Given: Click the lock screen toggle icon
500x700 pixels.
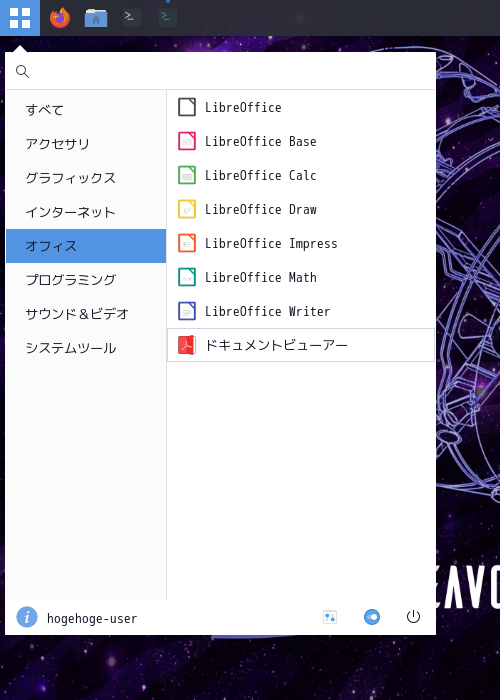Looking at the screenshot, I should 371,617.
